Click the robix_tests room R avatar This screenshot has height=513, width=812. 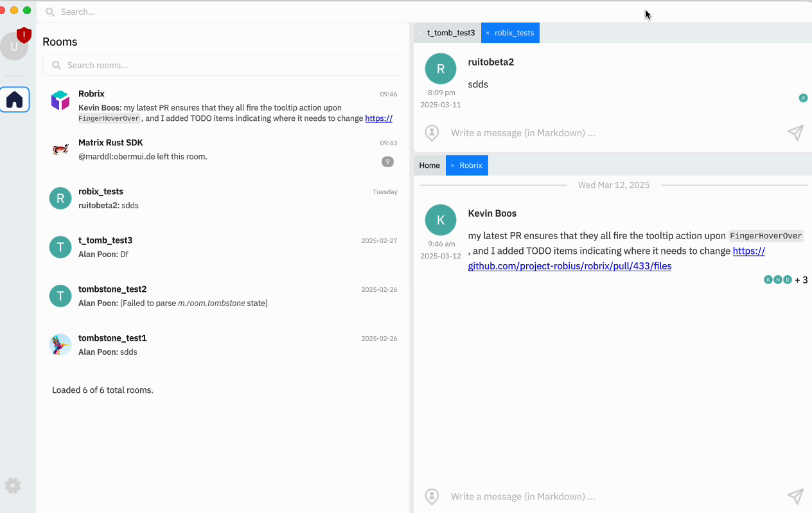pyautogui.click(x=60, y=198)
